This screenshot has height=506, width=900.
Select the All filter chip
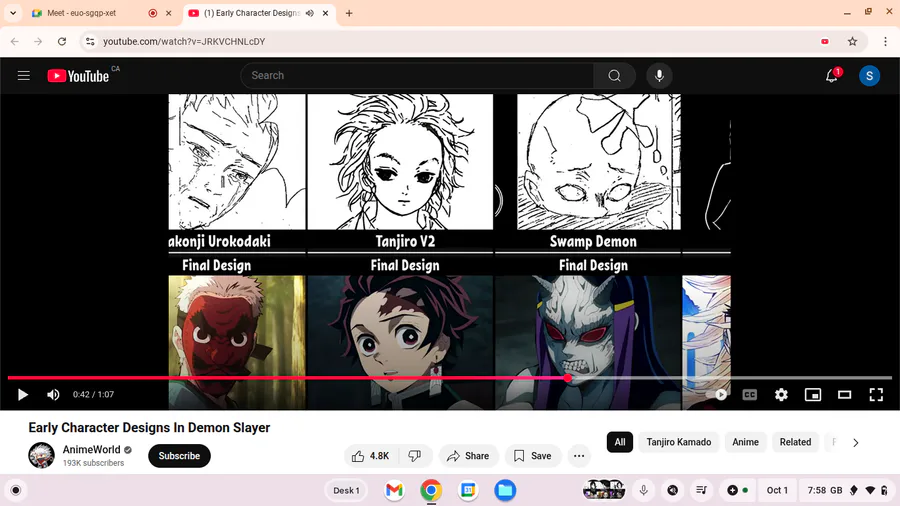620,442
